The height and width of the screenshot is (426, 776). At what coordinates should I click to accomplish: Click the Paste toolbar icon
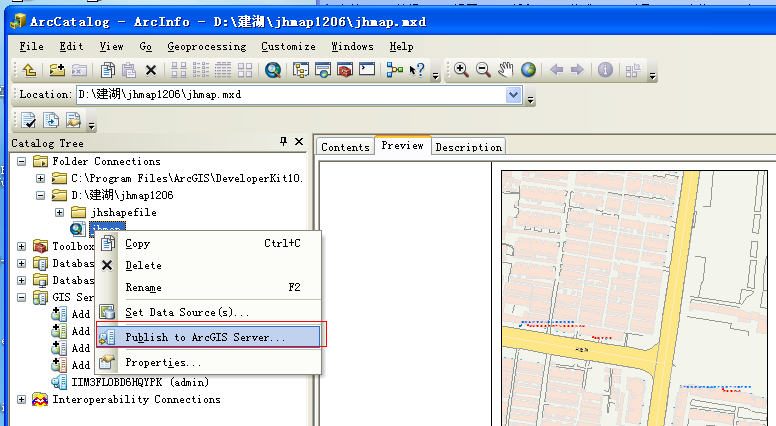129,70
